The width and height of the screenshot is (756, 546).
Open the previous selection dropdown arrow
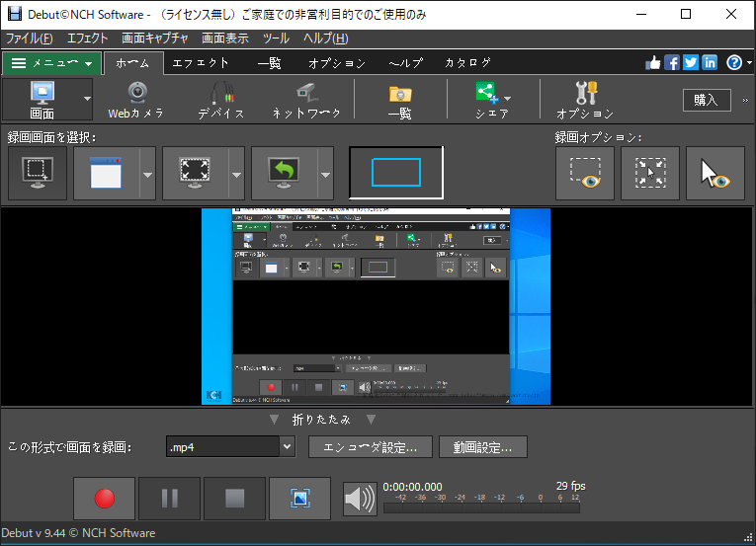[x=325, y=174]
